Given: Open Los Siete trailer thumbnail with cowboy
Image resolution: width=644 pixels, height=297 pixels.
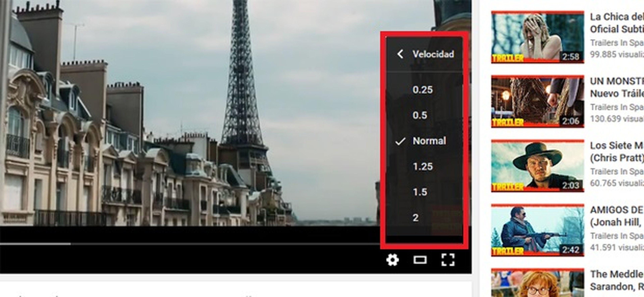Looking at the screenshot, I should (x=538, y=166).
